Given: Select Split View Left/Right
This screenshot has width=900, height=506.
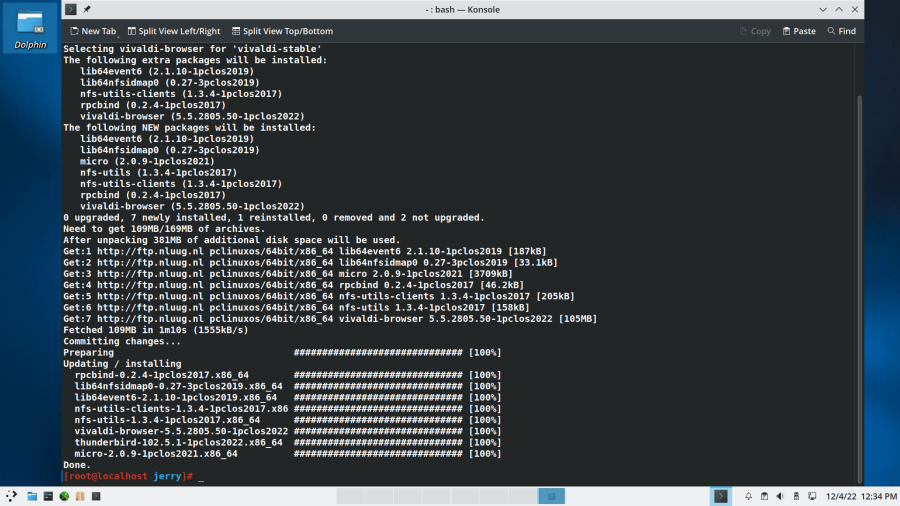Looking at the screenshot, I should tap(174, 31).
